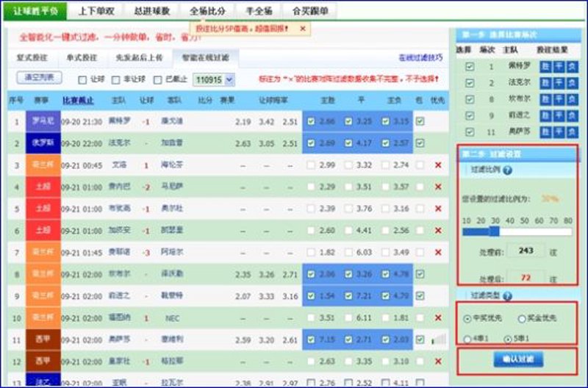
Task: Switch to the 合买跟单 tab
Action: [310, 11]
